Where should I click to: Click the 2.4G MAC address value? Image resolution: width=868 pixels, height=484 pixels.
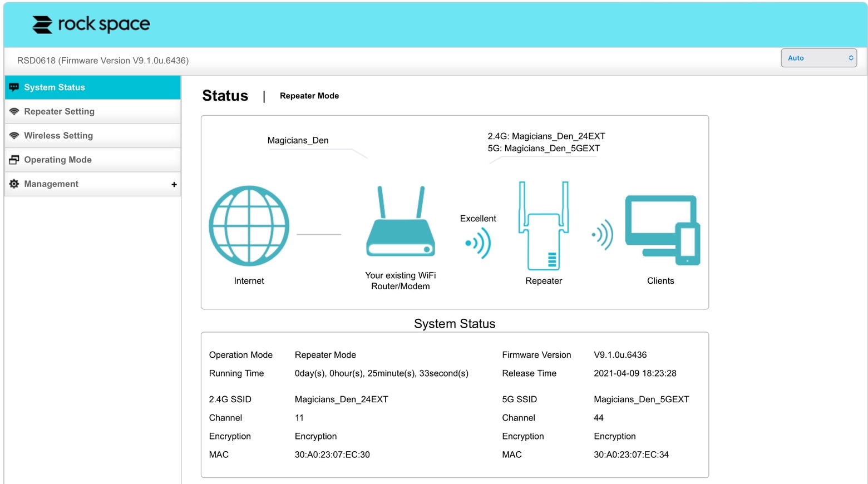(332, 455)
